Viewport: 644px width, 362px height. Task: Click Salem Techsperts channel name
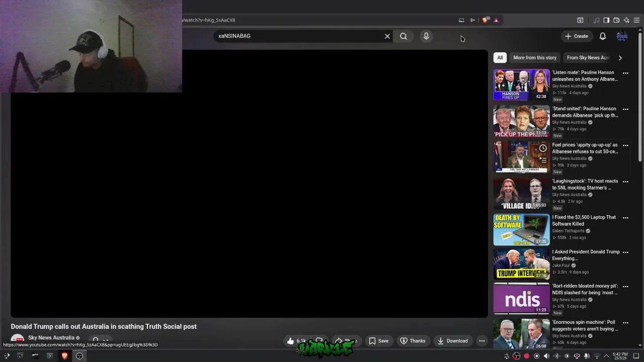[568, 231]
